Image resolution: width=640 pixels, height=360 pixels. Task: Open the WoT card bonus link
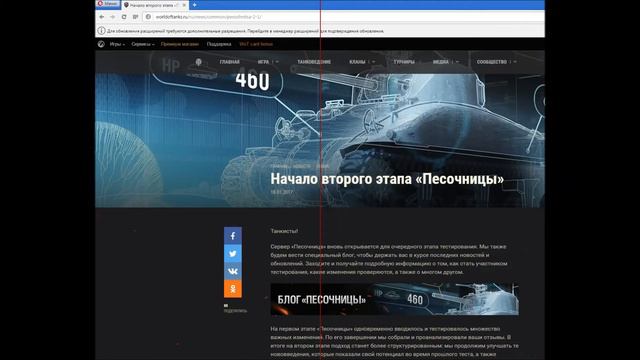(256, 44)
